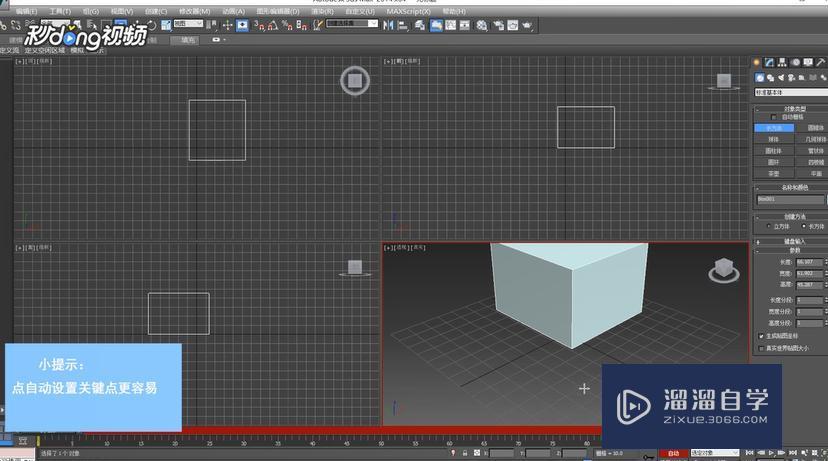
Task: Open the named selection sets dropdown
Action: 352,23
